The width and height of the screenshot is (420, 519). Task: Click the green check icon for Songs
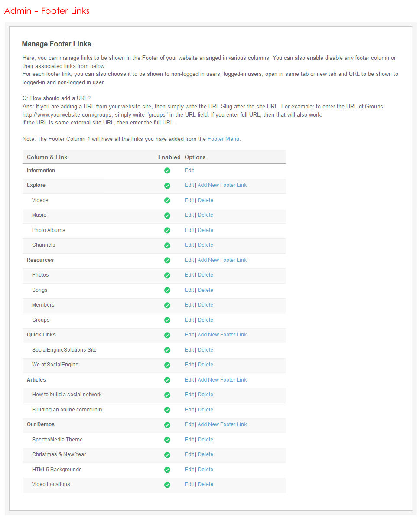coord(167,291)
